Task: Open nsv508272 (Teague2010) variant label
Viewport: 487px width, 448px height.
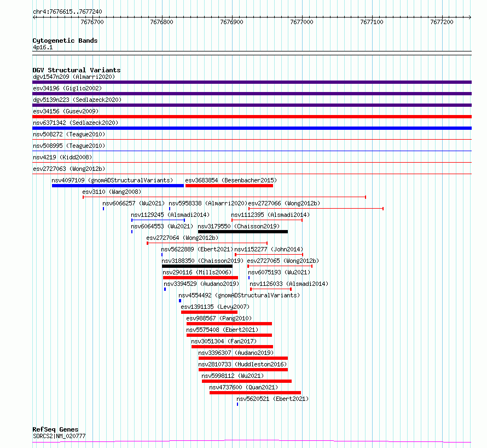Action: click(x=69, y=134)
